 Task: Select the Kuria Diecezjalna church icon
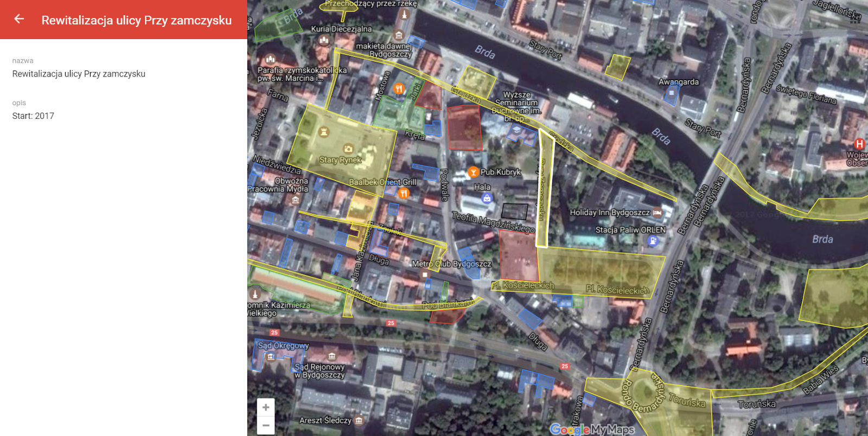coord(324,40)
